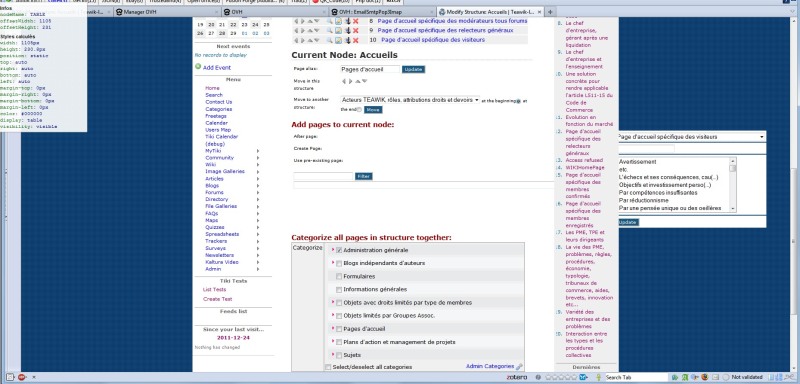Move row 10 page down with arrow
Viewport: 800px width, 384px height.
(317, 40)
